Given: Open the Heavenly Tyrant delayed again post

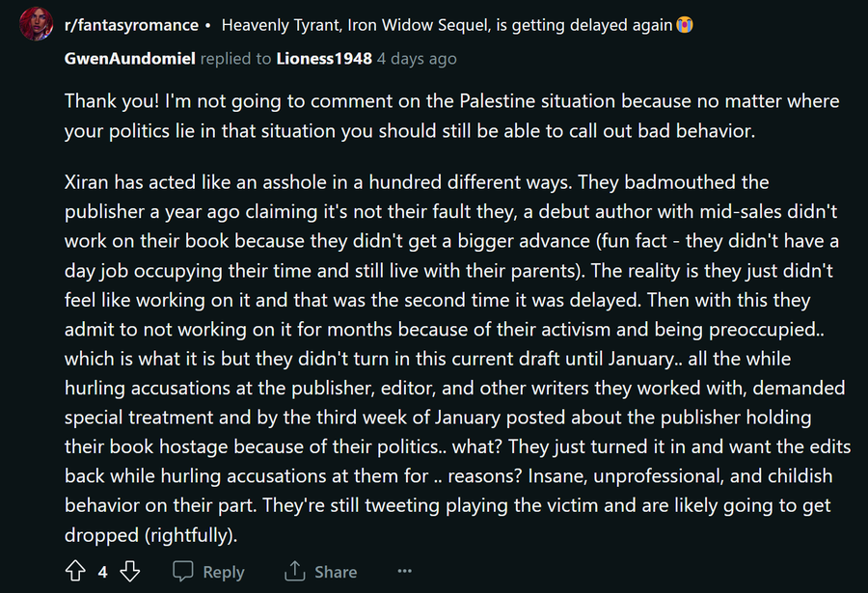Looking at the screenshot, I should [447, 25].
